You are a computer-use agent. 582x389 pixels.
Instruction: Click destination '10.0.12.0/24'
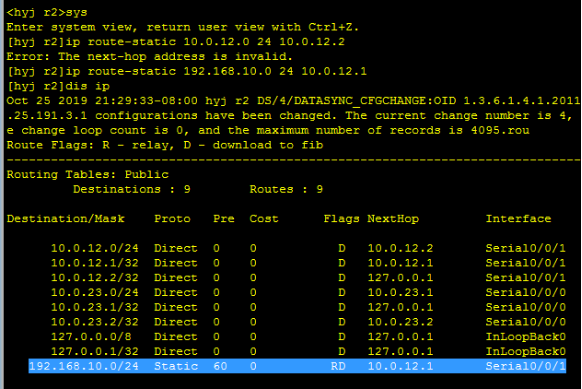95,248
